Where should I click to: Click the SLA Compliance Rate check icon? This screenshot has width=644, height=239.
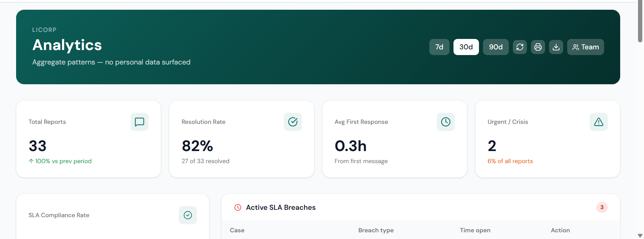click(188, 215)
